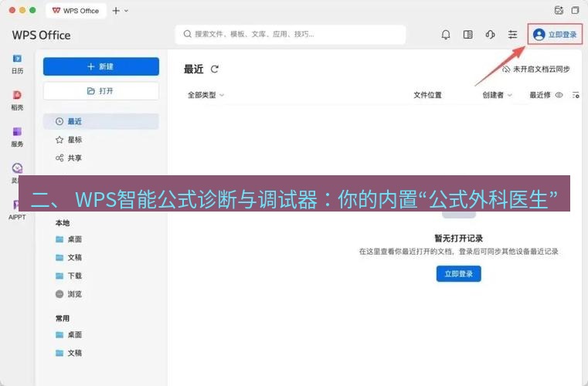Click the top-right restore window icon
588x386 pixels.
pos(575,11)
